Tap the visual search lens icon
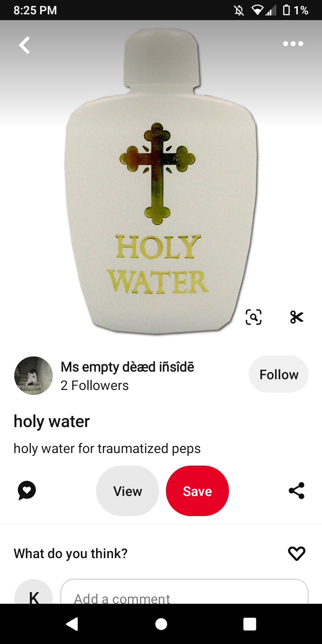 [x=254, y=317]
